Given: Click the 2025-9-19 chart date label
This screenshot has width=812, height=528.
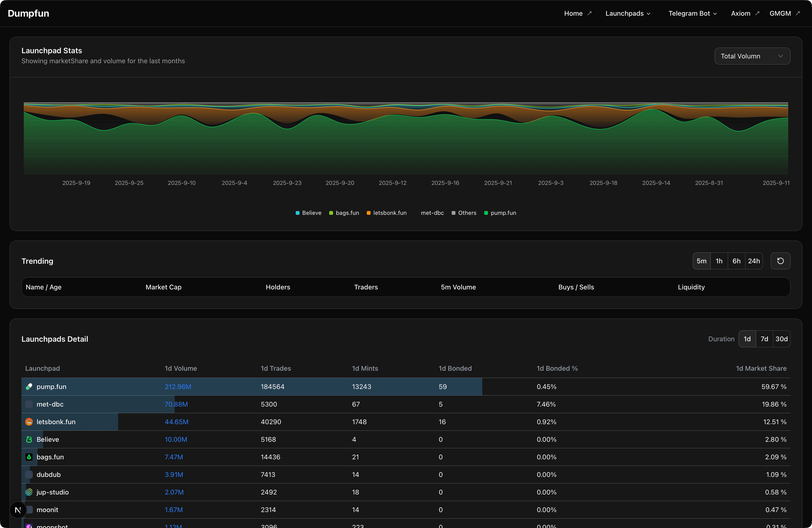Looking at the screenshot, I should [x=76, y=183].
